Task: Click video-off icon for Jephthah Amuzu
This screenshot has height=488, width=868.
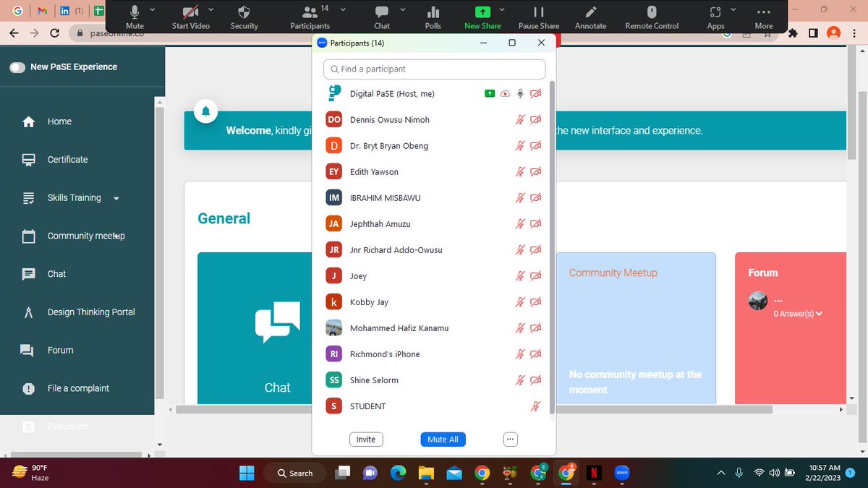Action: 536,224
